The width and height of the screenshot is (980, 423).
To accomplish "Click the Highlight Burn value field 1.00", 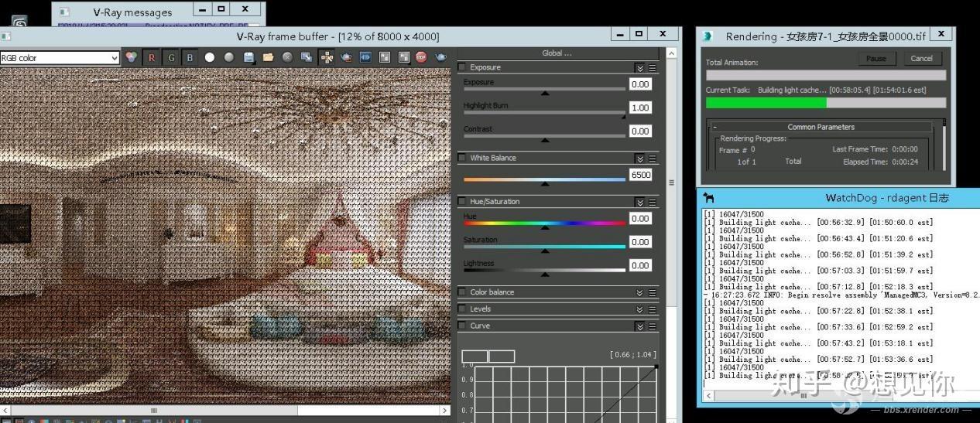I will point(640,107).
